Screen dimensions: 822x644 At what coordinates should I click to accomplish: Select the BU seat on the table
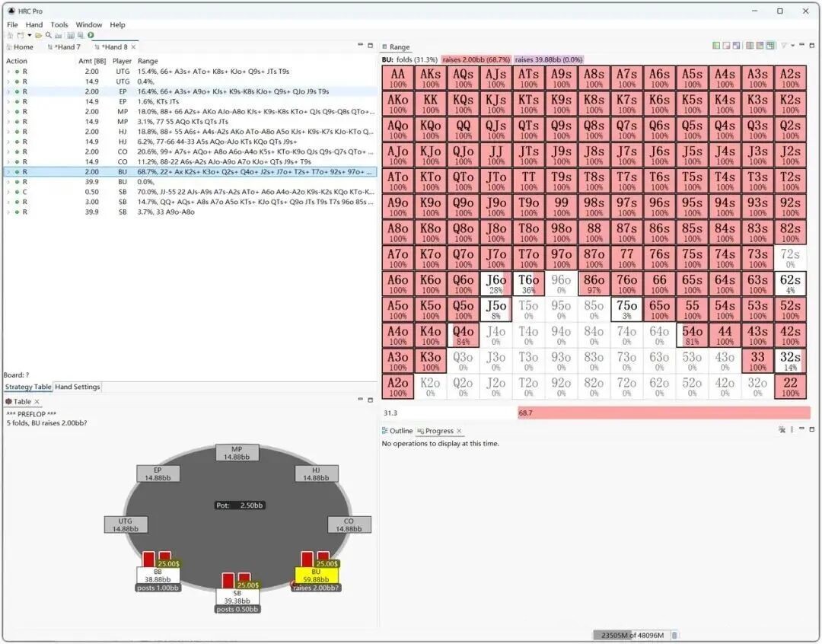click(x=316, y=575)
